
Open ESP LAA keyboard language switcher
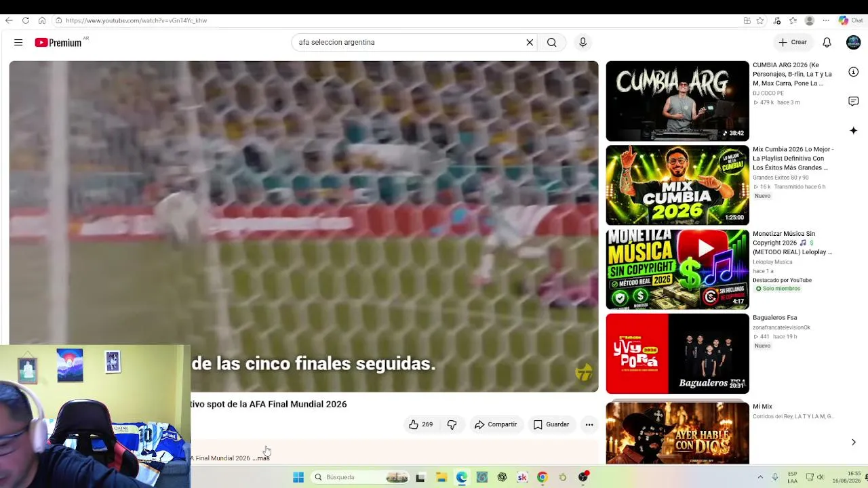[792, 477]
